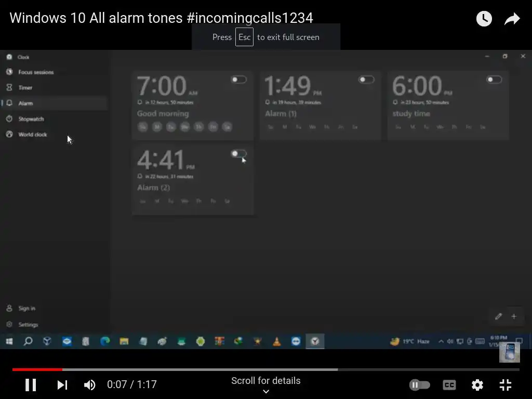Click the Alarm (2) label
Screen dimensions: 532x399
point(153,188)
